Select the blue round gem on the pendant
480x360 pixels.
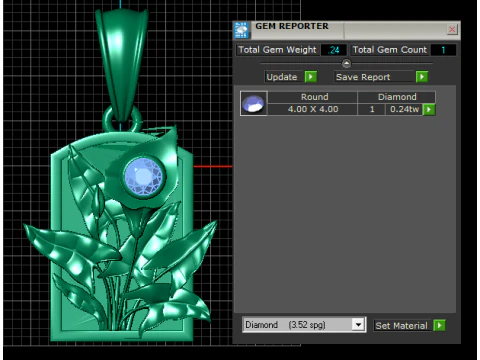[x=144, y=176]
